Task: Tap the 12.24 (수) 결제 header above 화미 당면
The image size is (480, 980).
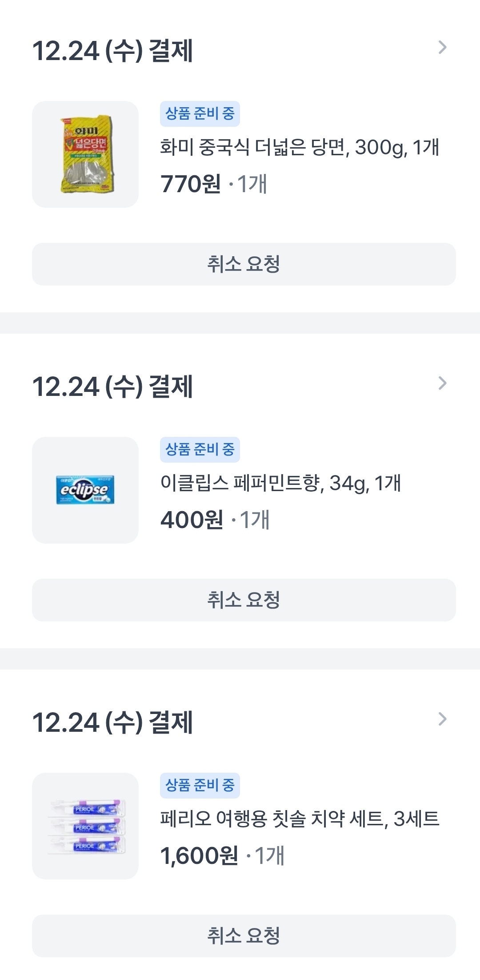Action: point(112,51)
